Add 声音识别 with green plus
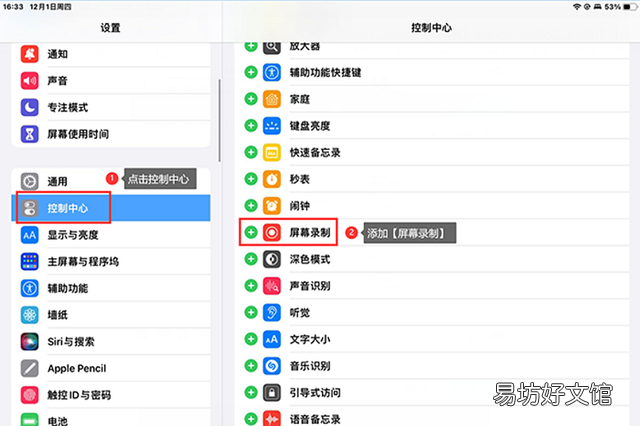Viewport: 640px width, 426px height. pyautogui.click(x=251, y=286)
